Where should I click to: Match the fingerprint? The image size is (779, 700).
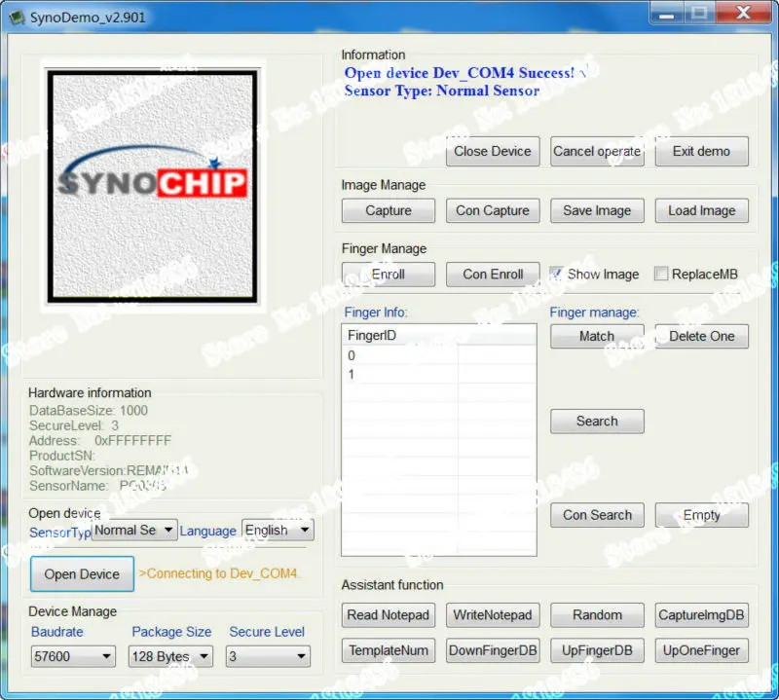(x=597, y=336)
